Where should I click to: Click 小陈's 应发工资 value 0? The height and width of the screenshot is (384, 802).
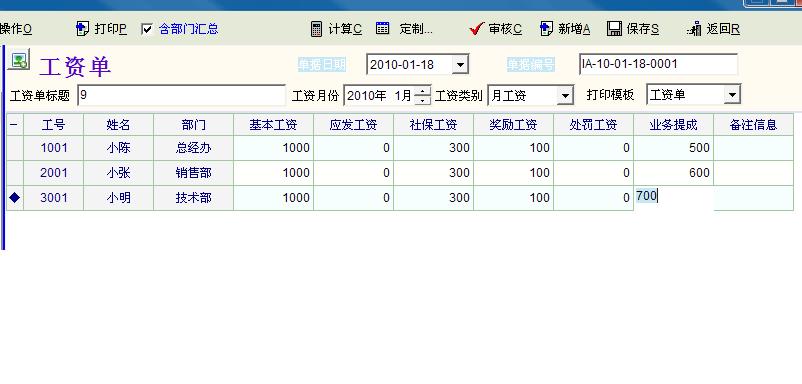coord(353,148)
